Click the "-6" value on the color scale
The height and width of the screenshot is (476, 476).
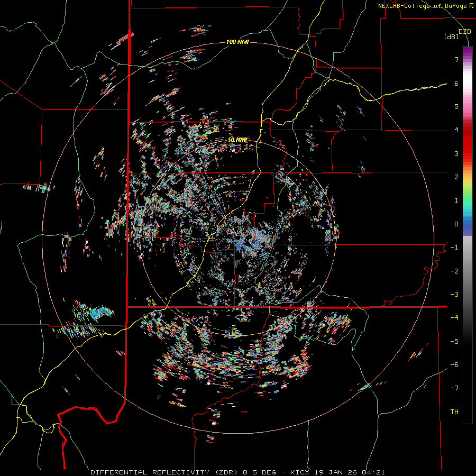click(454, 365)
